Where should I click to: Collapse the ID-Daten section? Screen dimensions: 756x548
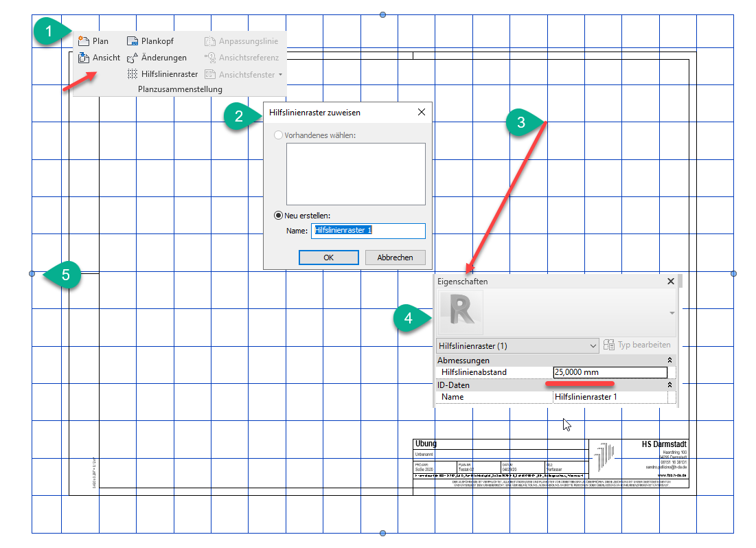tap(669, 385)
